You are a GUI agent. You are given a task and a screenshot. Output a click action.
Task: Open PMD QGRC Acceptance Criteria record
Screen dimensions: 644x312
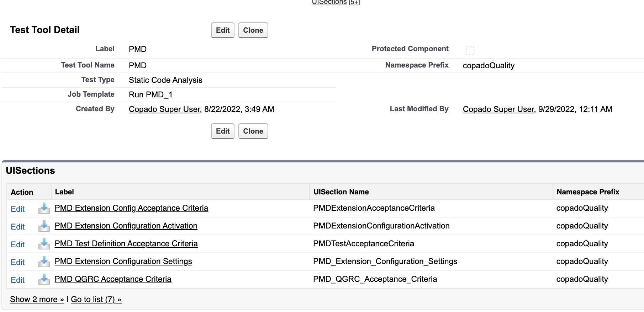113,279
